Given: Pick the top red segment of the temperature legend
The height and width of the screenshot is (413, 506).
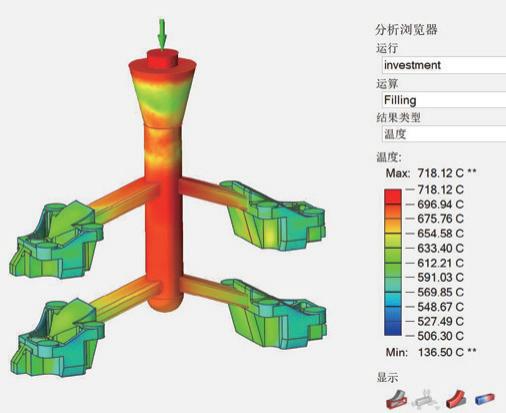Looking at the screenshot, I should [x=393, y=196].
